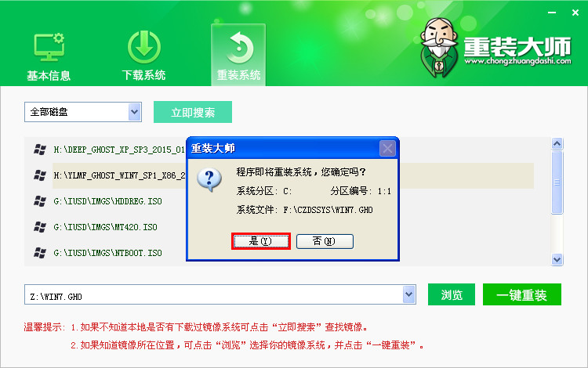Click the blue question mark dialog icon

point(209,180)
